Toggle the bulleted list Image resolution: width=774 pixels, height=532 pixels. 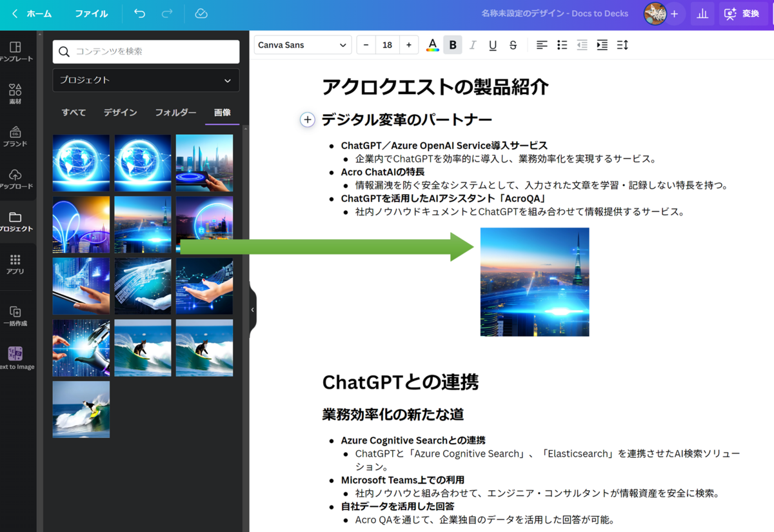pyautogui.click(x=562, y=45)
